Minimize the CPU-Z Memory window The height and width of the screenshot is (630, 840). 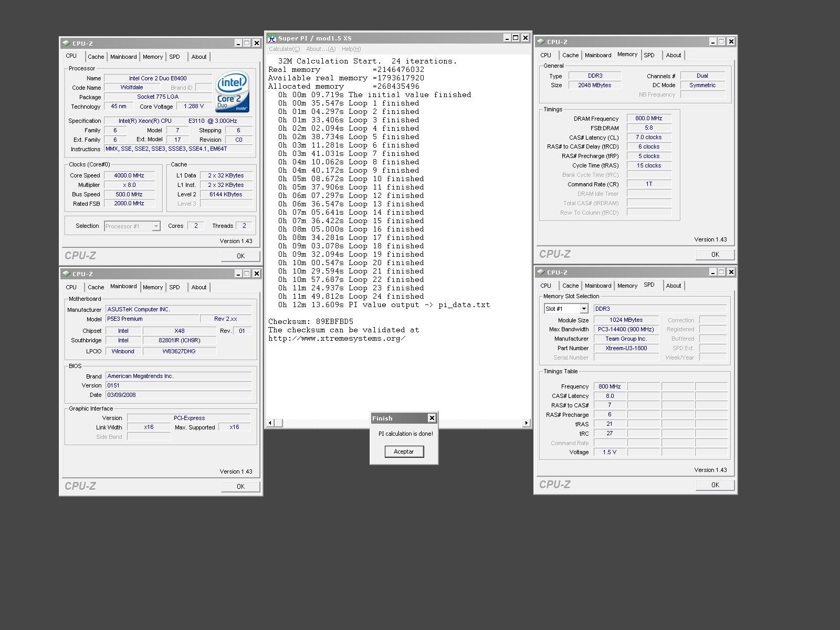click(x=713, y=41)
